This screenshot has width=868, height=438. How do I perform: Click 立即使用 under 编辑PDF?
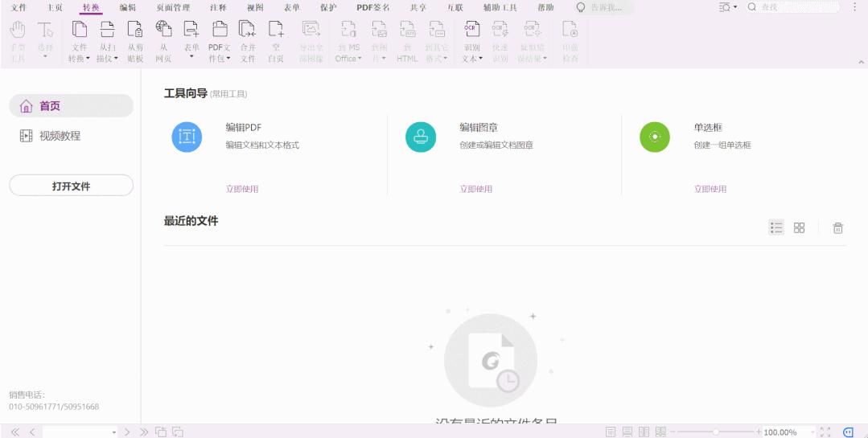pos(242,189)
